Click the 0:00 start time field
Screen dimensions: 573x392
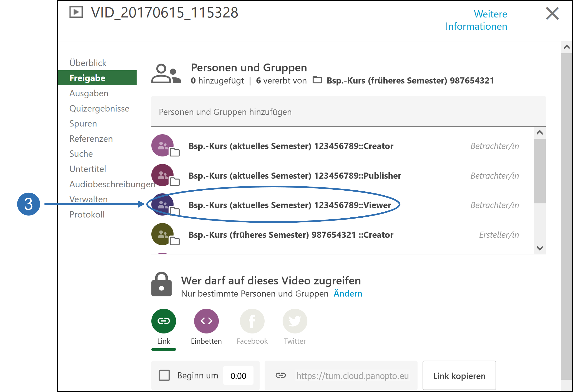238,376
